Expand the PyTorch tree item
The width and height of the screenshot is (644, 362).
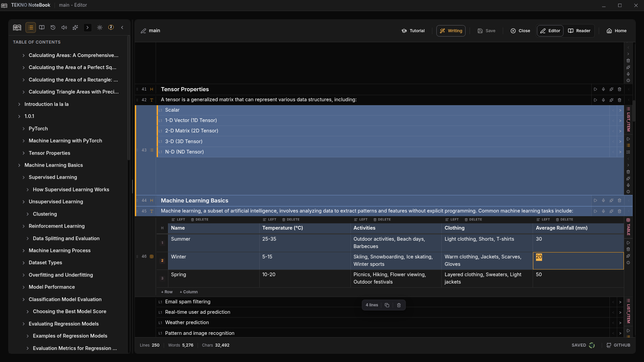click(x=23, y=129)
